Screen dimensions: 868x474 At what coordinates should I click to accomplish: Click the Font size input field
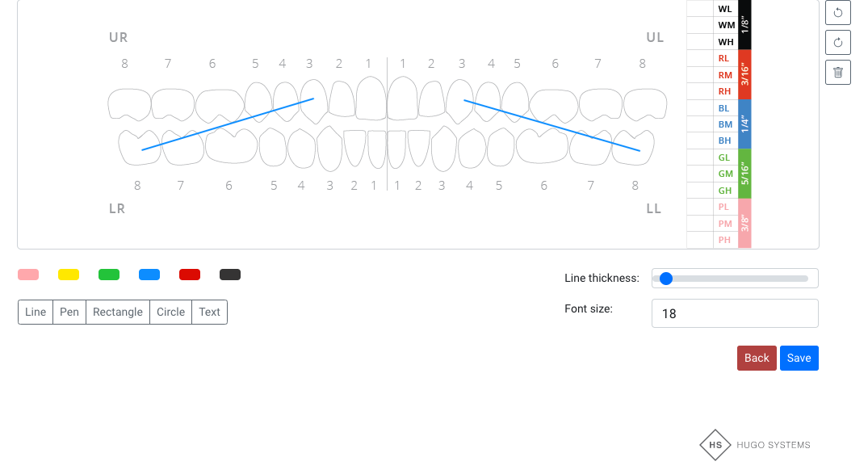pyautogui.click(x=735, y=313)
